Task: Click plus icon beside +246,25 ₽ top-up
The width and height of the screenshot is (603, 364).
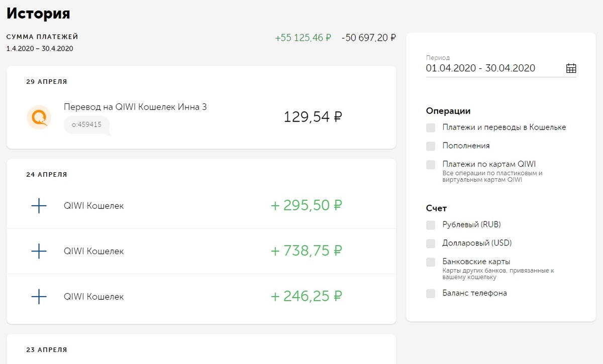Action: [x=39, y=297]
